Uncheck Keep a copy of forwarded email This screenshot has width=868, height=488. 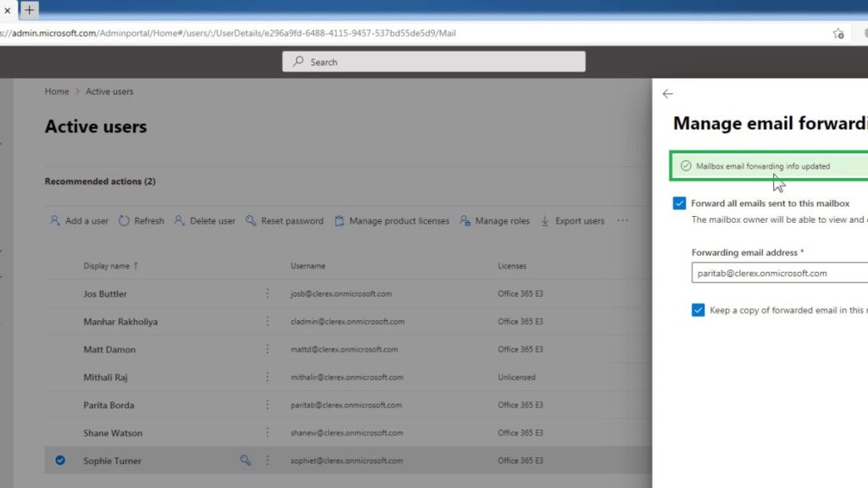pyautogui.click(x=698, y=309)
